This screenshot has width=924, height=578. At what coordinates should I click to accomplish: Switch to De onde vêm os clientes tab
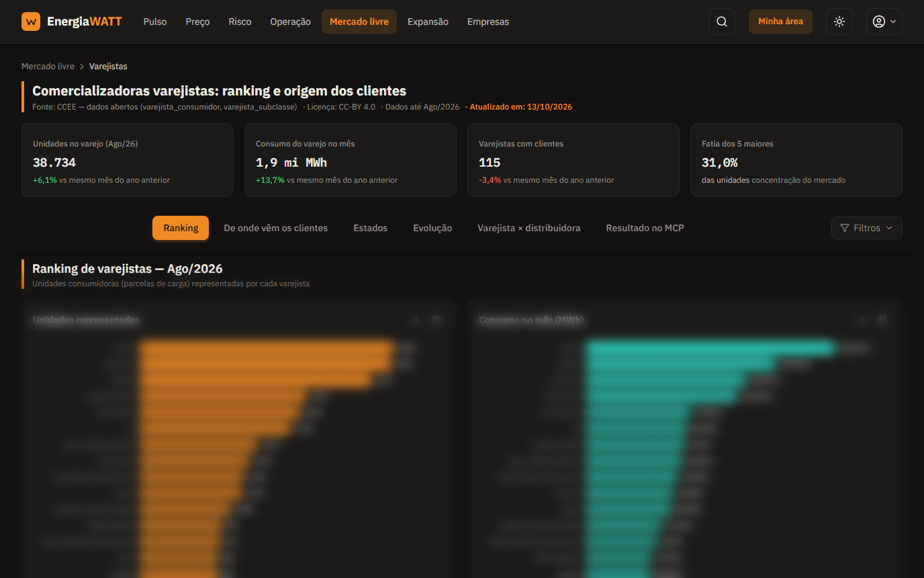pyautogui.click(x=275, y=228)
